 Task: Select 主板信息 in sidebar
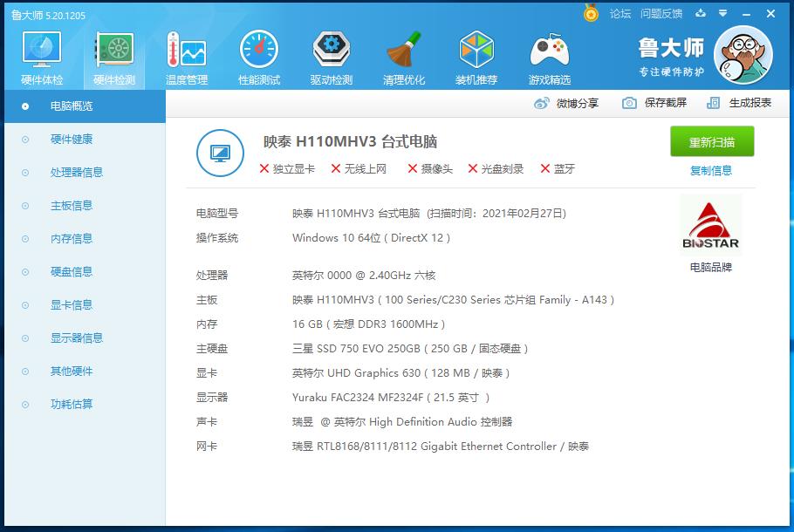pos(72,206)
